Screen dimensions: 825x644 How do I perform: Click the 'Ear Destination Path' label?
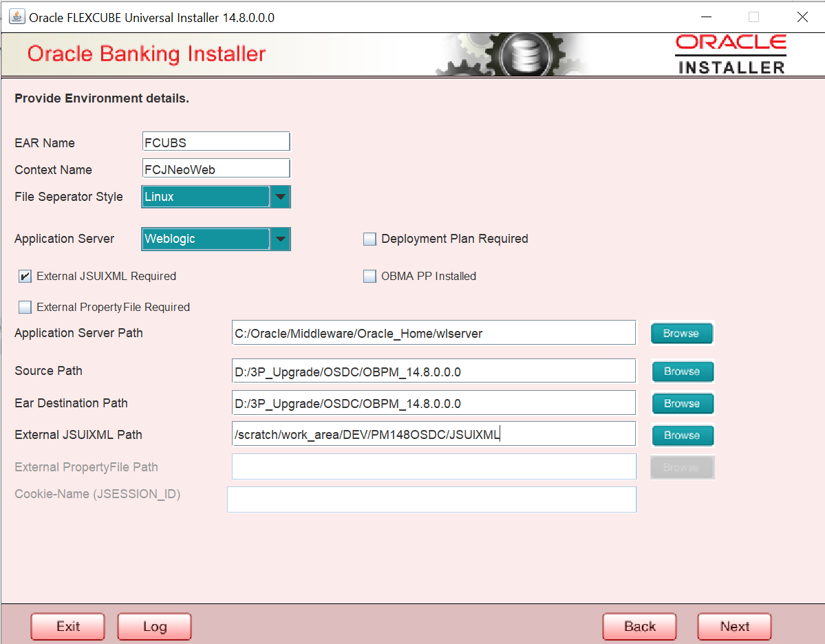pyautogui.click(x=71, y=403)
